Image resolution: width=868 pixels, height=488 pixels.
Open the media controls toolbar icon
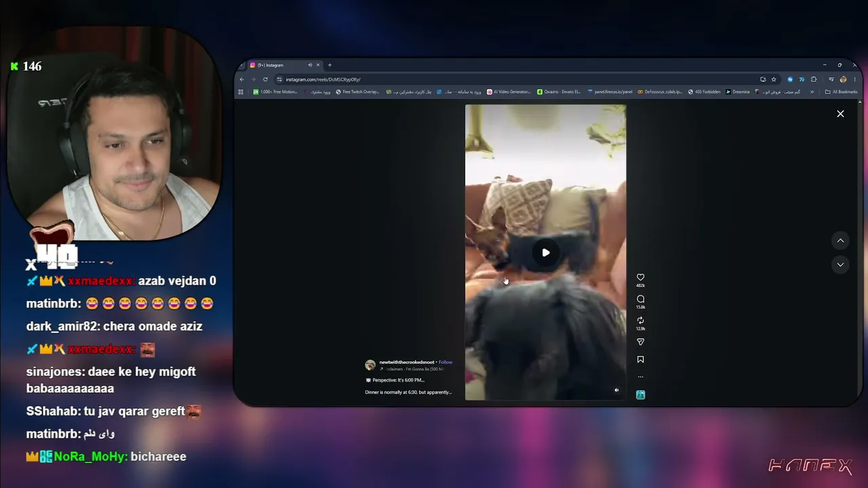point(831,79)
